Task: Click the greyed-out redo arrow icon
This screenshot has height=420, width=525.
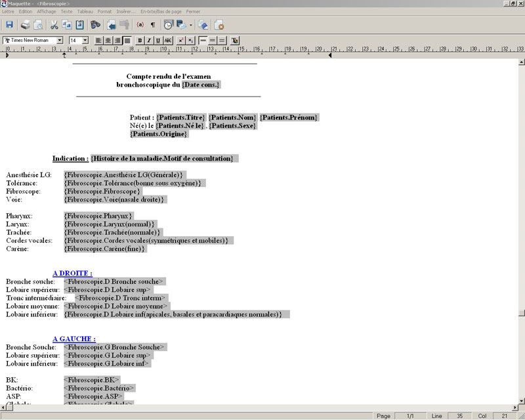Action: (124, 24)
